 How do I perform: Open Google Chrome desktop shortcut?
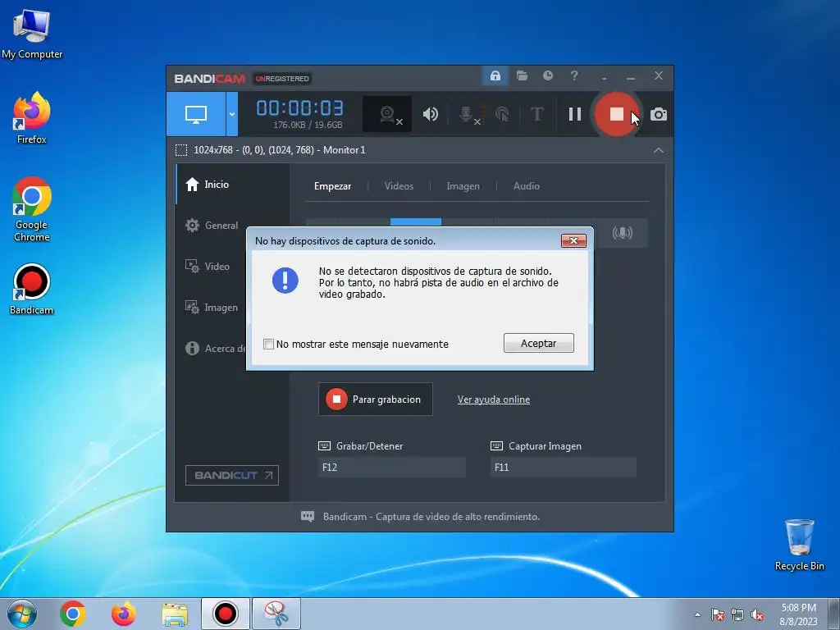point(32,209)
